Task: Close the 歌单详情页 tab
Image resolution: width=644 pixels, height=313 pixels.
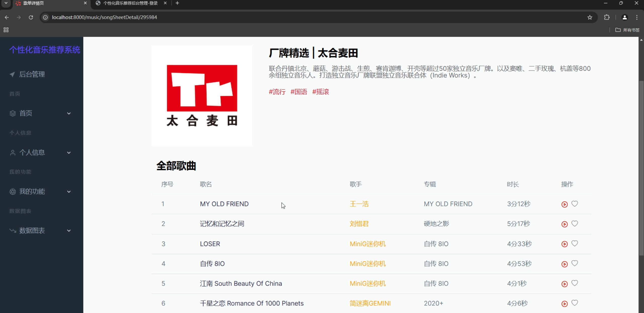Action: click(85, 3)
